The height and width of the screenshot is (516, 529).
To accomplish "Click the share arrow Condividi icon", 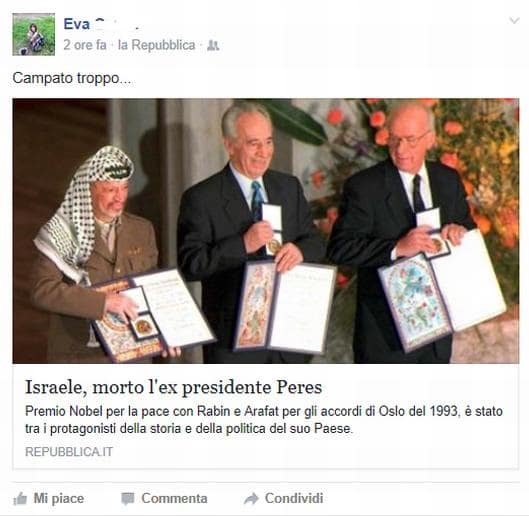I will tap(251, 498).
